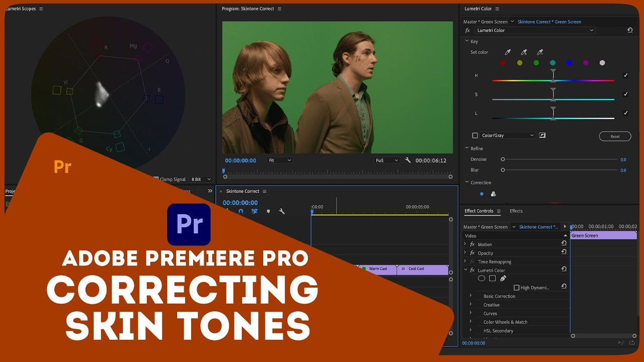Click the Denoise slider handle

503,159
